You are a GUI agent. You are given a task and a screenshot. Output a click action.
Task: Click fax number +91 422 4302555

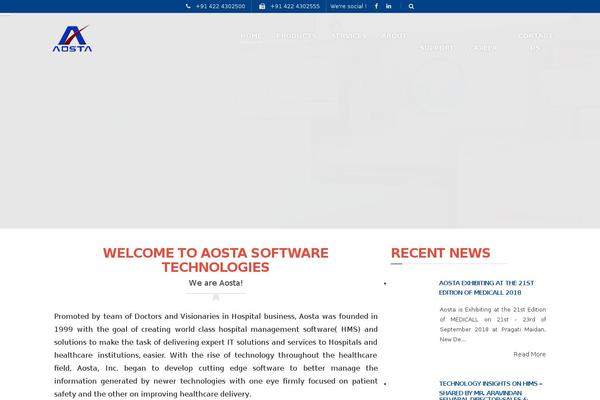tap(295, 6)
